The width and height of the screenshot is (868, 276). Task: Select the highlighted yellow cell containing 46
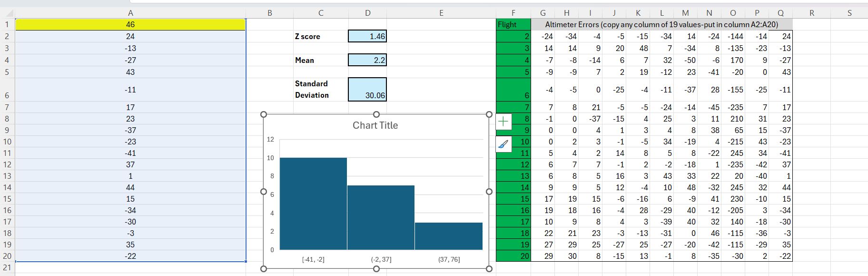tap(130, 24)
